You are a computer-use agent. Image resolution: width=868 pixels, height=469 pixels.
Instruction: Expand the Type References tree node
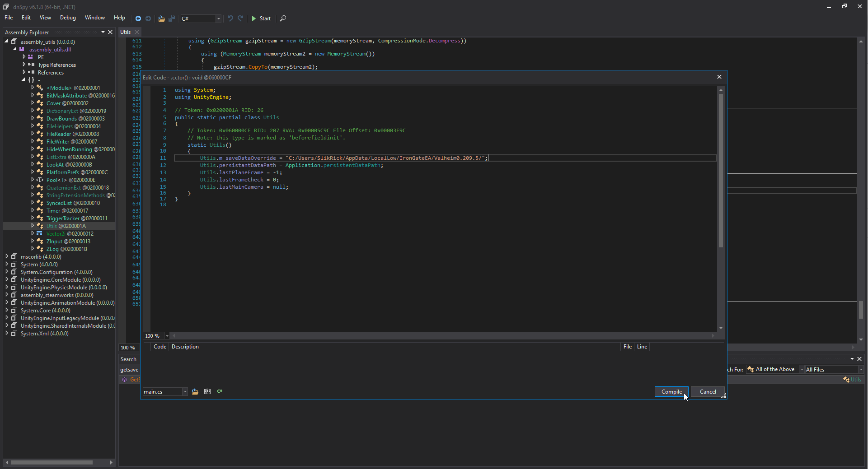pyautogui.click(x=24, y=65)
